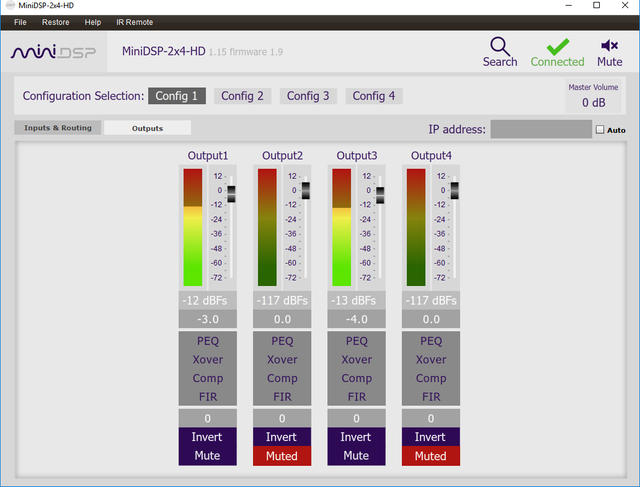Open the IR Remote menu
The width and height of the screenshot is (640, 487).
134,22
